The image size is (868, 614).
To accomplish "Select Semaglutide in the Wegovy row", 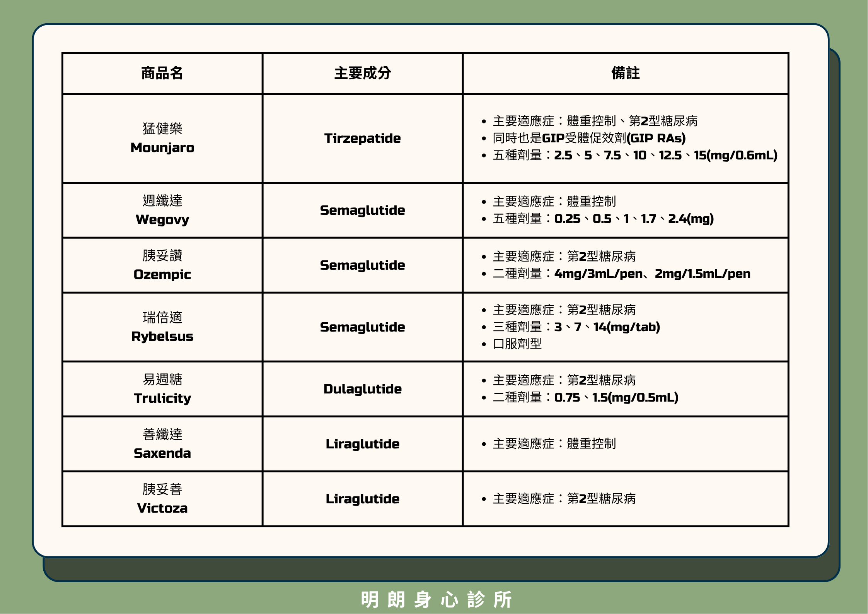I will (363, 210).
